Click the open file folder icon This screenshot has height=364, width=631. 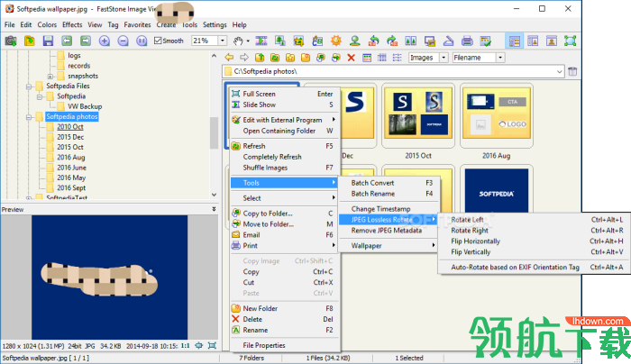pos(30,41)
